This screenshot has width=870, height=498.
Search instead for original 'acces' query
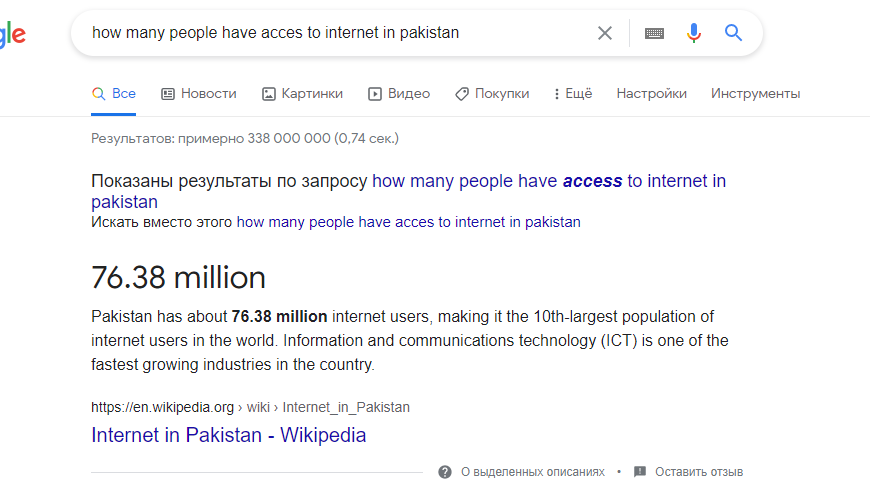(408, 222)
